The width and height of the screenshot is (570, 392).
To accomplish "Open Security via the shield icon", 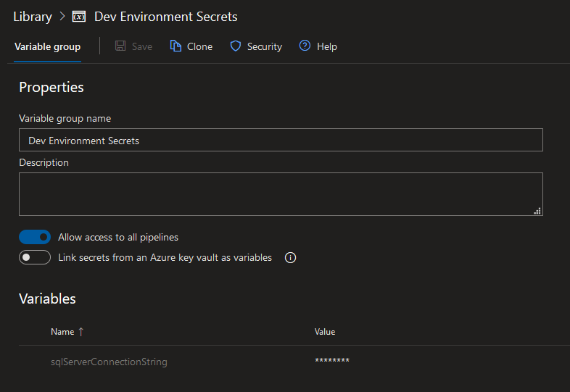I will point(236,46).
